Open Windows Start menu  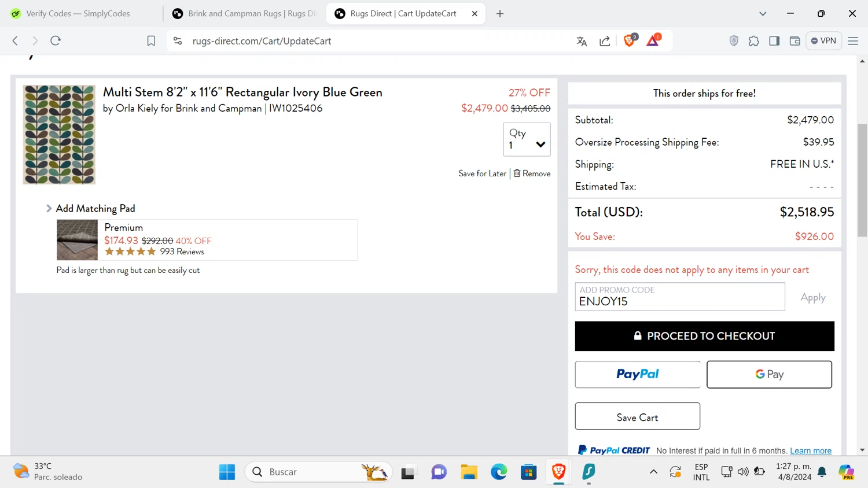point(227,472)
